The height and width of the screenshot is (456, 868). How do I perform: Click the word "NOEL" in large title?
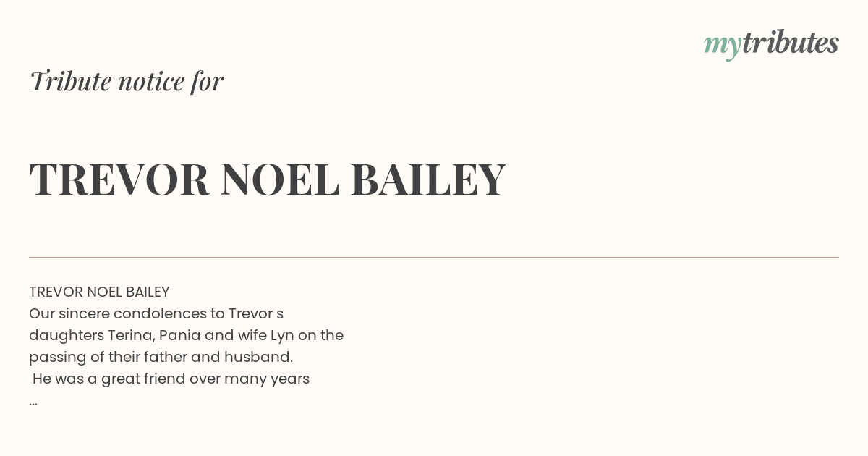click(x=280, y=180)
